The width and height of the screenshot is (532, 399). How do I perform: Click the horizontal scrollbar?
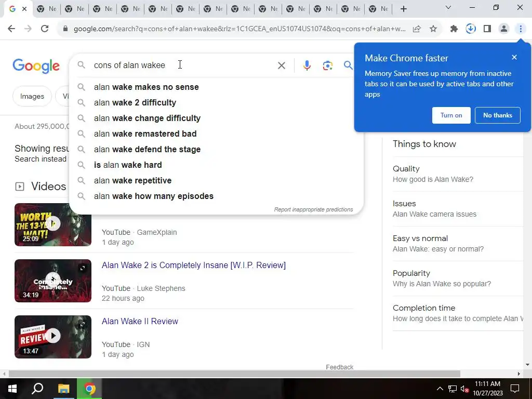(234, 374)
